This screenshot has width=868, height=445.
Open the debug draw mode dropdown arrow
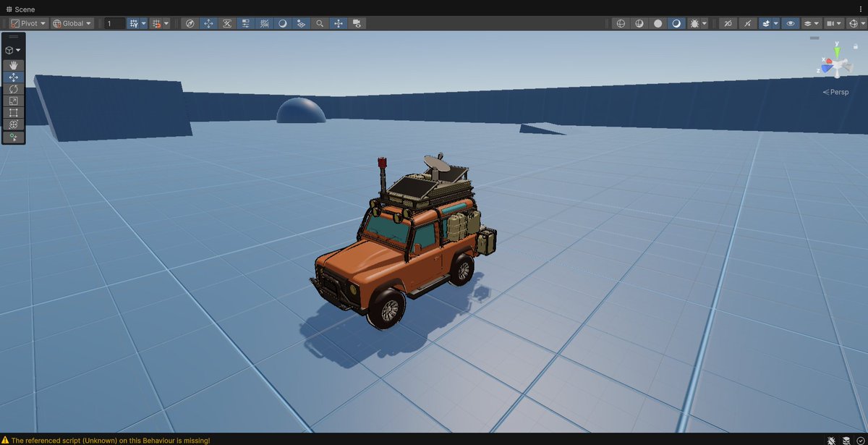pos(705,23)
